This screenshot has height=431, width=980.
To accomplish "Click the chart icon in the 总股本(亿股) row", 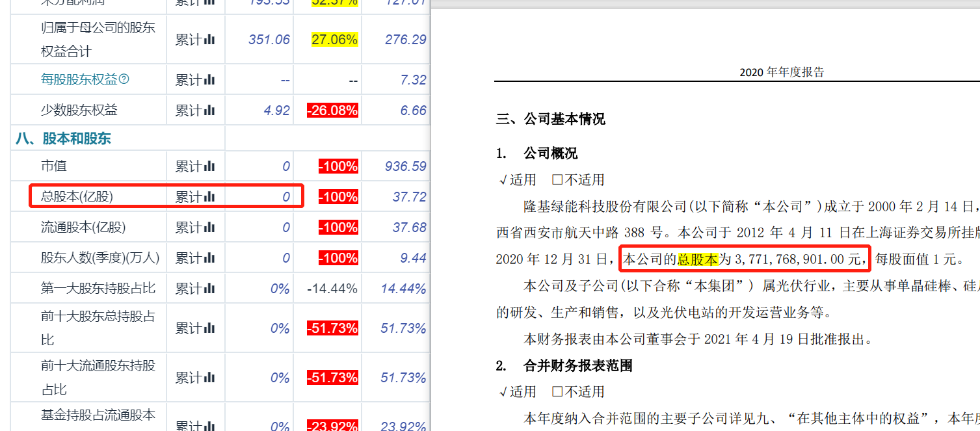I will pos(209,197).
